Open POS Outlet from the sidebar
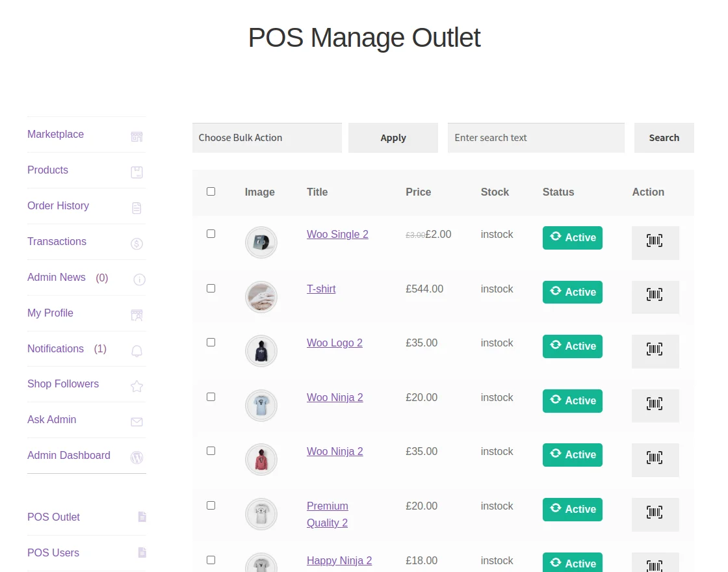Screen dimensions: 728x572 pyautogui.click(x=53, y=517)
